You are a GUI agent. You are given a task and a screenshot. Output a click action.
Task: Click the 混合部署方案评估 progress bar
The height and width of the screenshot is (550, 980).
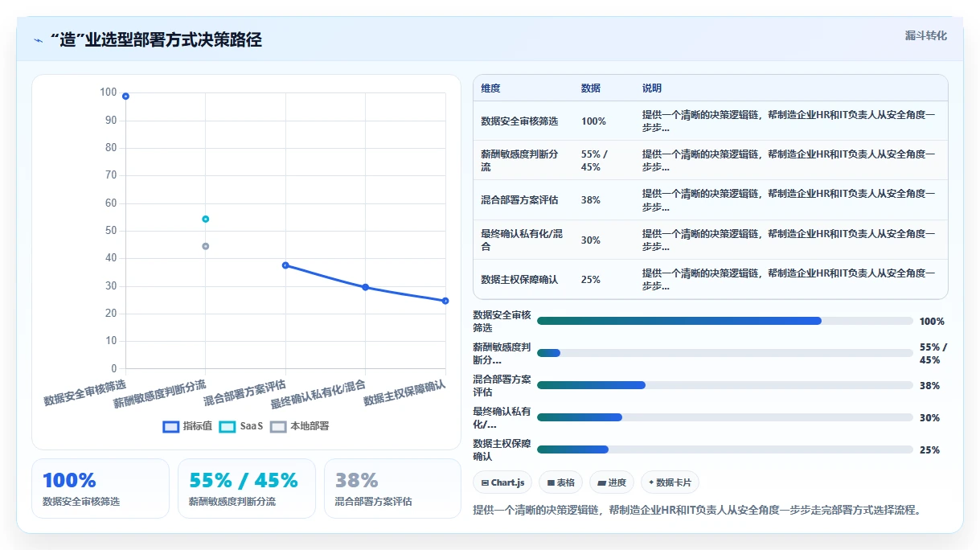tap(725, 385)
